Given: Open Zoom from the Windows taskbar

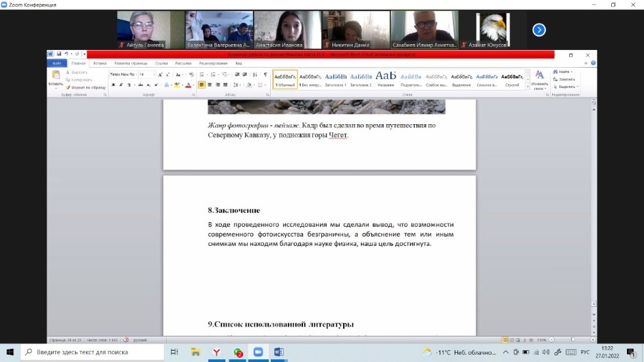Looking at the screenshot, I should pyautogui.click(x=258, y=352).
